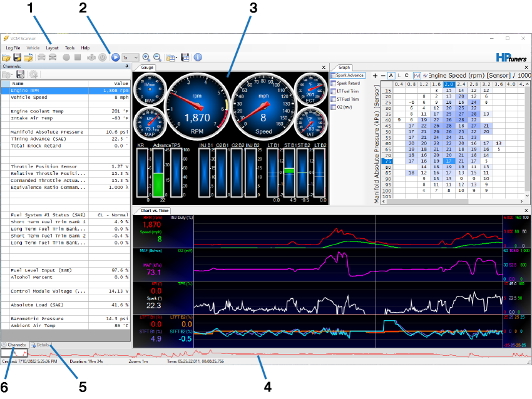
Task: Click the round record log button
Action: 66,58
